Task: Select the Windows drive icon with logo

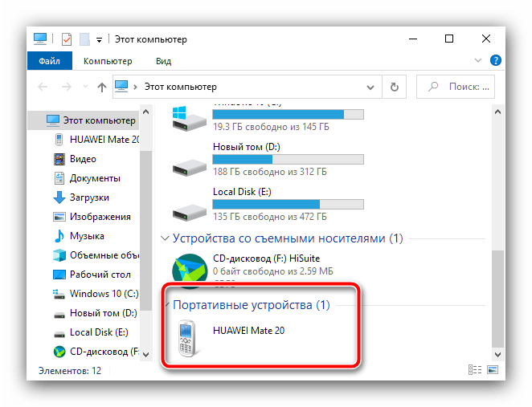Action: (189, 119)
